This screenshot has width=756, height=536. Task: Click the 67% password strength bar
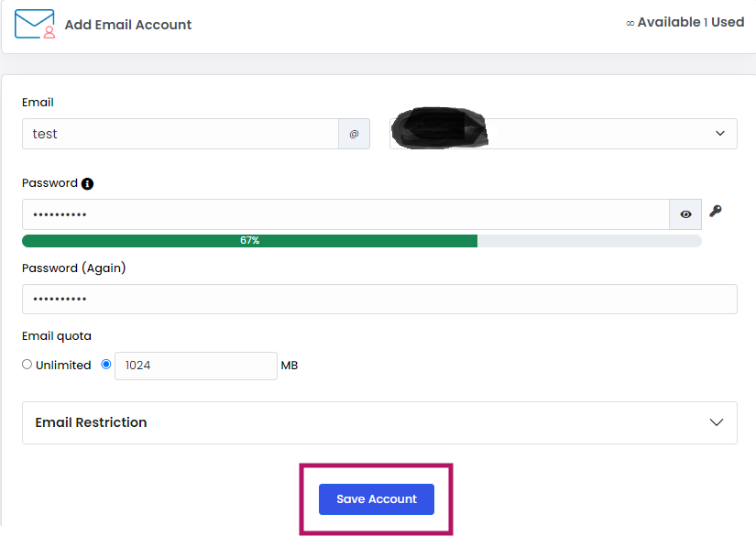click(x=250, y=241)
